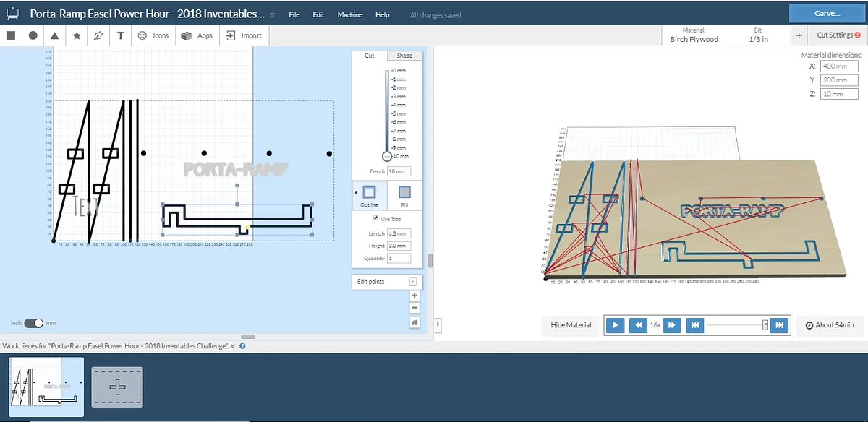This screenshot has height=422, width=868.
Task: Activate the Pen drawing tool
Action: coord(98,35)
